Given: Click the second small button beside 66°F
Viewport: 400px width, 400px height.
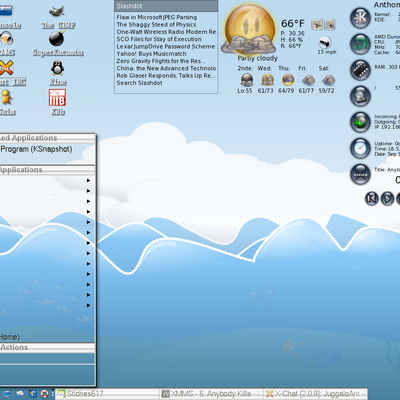Looking at the screenshot, I should (x=330, y=24).
